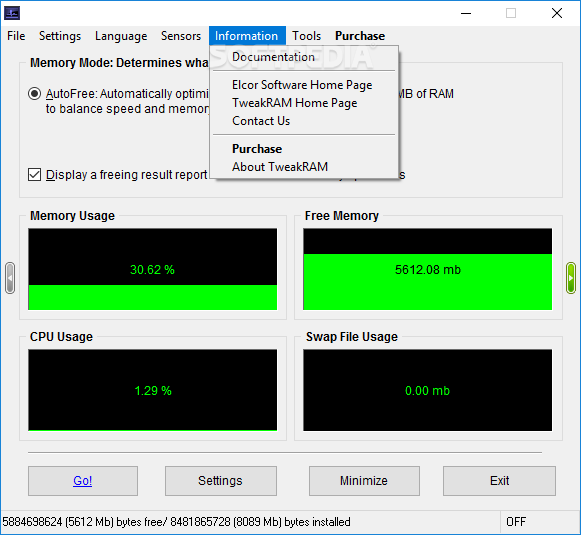The image size is (581, 535).
Task: Click the Swap File Usage 0.00 mb gauge
Action: pyautogui.click(x=428, y=390)
